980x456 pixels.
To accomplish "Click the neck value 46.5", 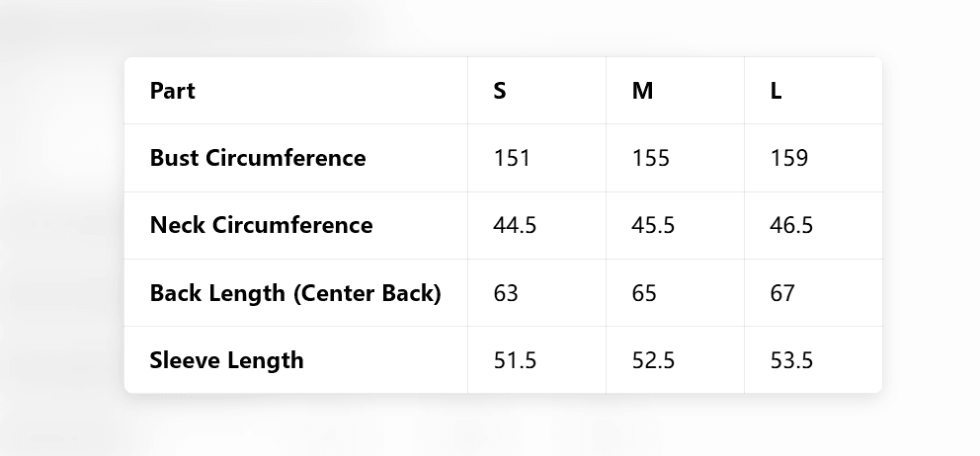I will pos(791,225).
